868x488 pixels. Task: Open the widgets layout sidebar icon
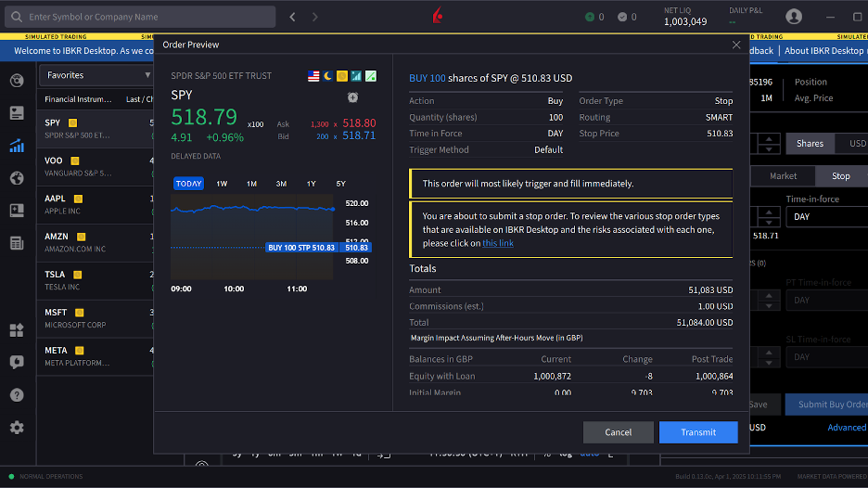(17, 330)
